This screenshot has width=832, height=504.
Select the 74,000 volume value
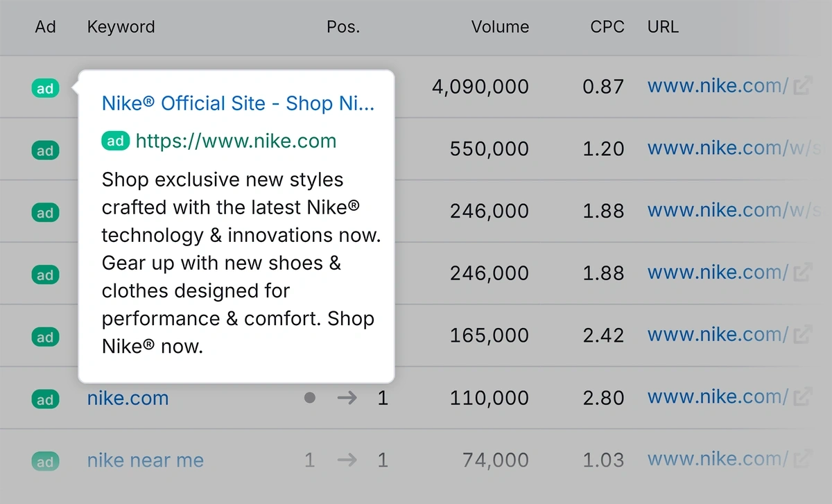(495, 460)
